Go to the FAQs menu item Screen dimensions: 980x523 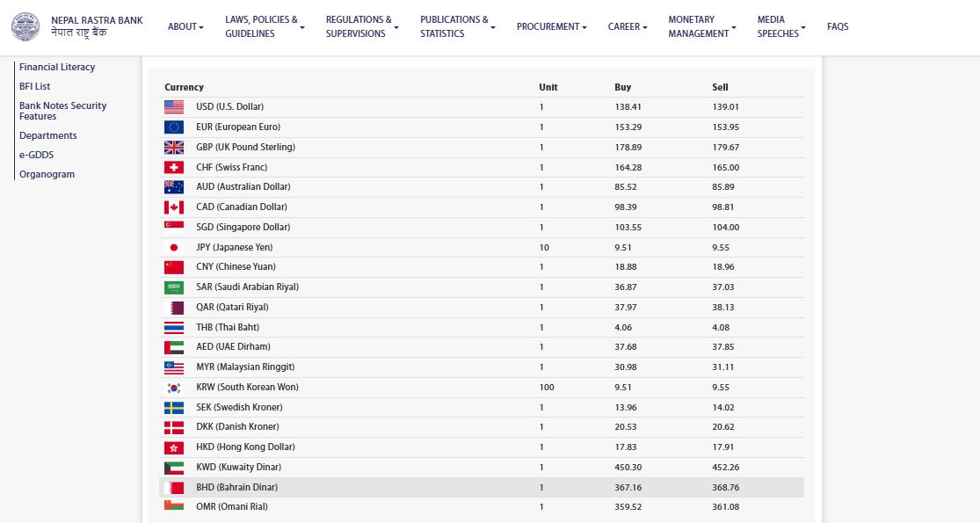point(838,27)
